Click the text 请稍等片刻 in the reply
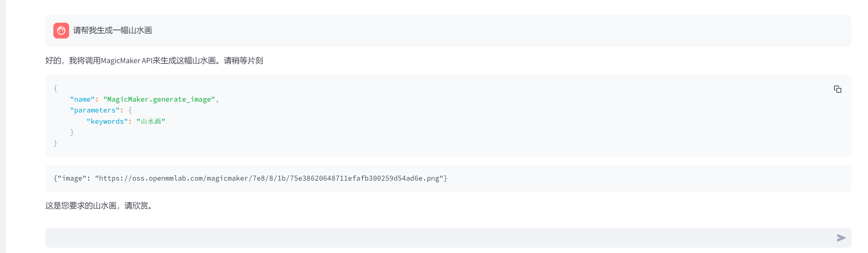Viewport: 868px width, 253px height. (x=243, y=61)
